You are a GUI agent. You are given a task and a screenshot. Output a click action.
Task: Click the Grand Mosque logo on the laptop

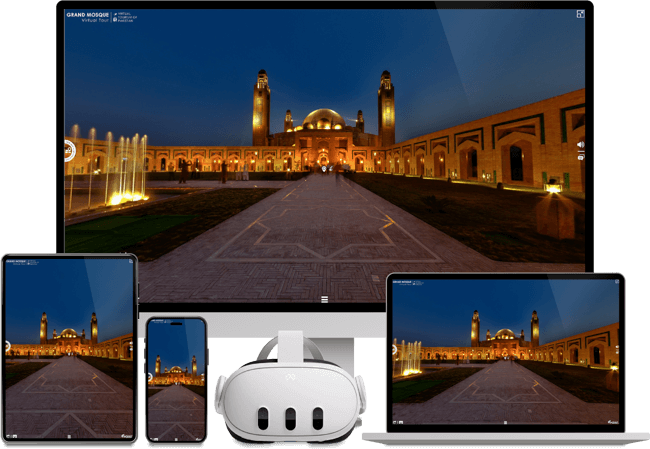pyautogui.click(x=402, y=283)
